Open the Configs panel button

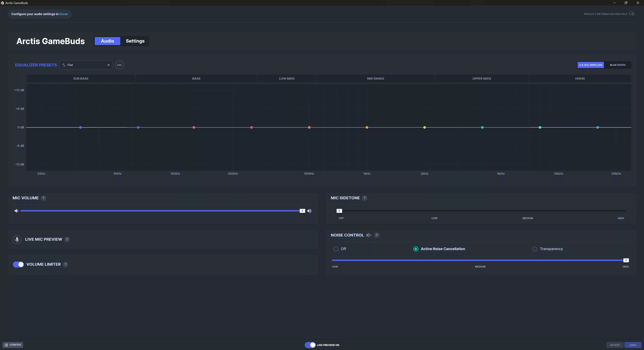(13, 345)
